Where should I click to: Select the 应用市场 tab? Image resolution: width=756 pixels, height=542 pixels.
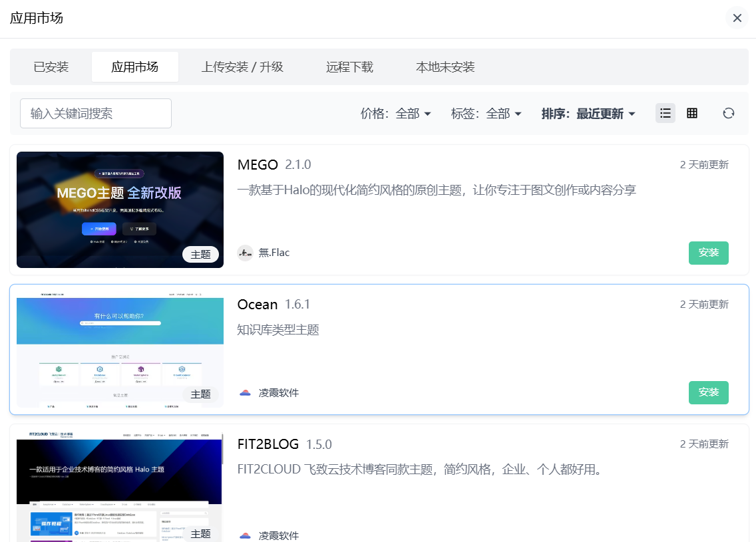135,67
